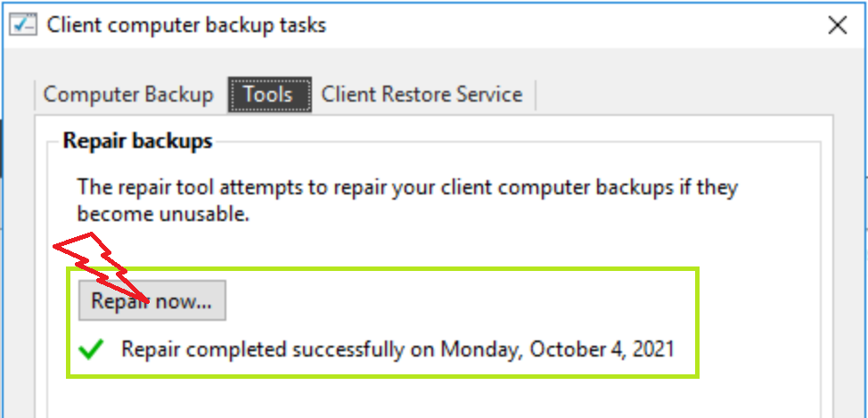This screenshot has width=868, height=418.
Task: Click the Repair backups group heading
Action: (x=137, y=141)
